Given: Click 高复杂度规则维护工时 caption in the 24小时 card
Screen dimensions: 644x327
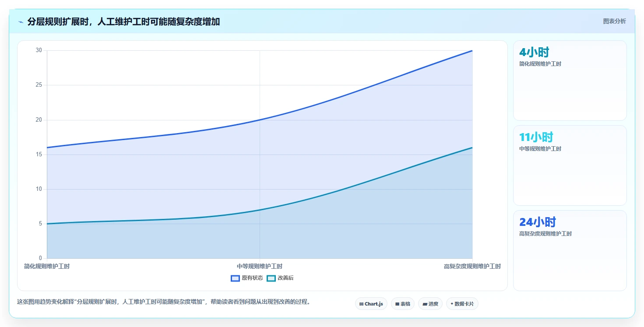Looking at the screenshot, I should 545,234.
